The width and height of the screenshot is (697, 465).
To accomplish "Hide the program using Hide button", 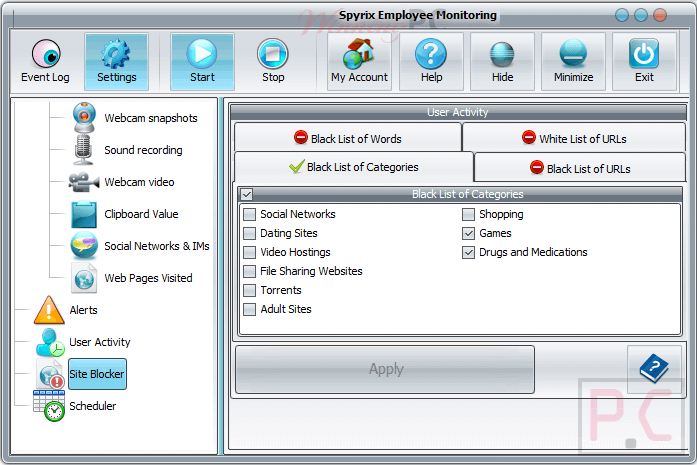I will coord(502,61).
